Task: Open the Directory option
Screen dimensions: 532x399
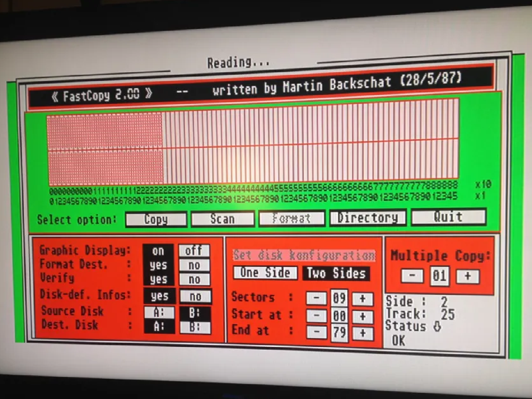Action: [368, 217]
